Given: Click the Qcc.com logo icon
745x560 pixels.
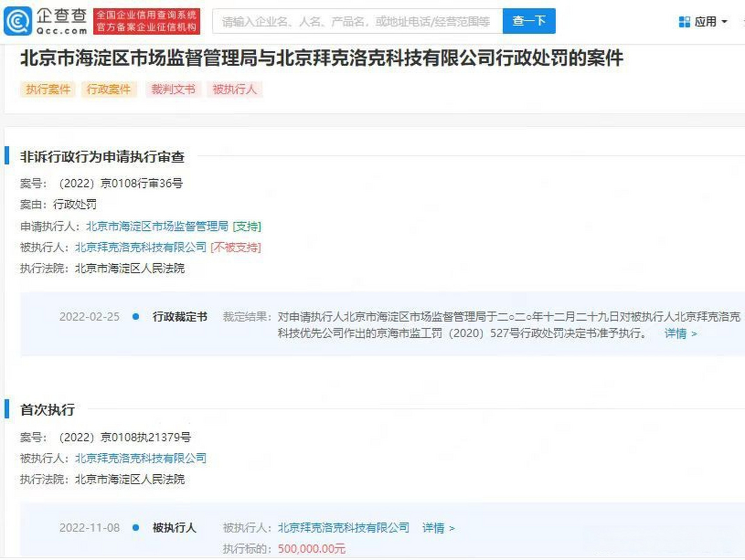Looking at the screenshot, I should coord(18,21).
